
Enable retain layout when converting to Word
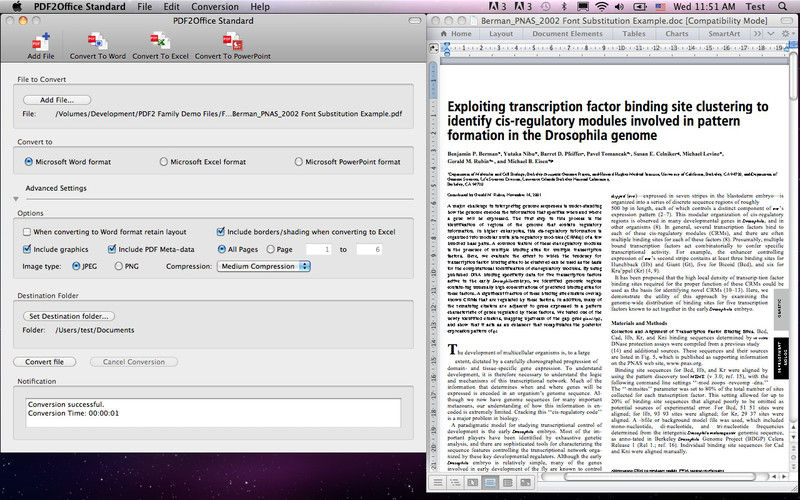tap(27, 232)
